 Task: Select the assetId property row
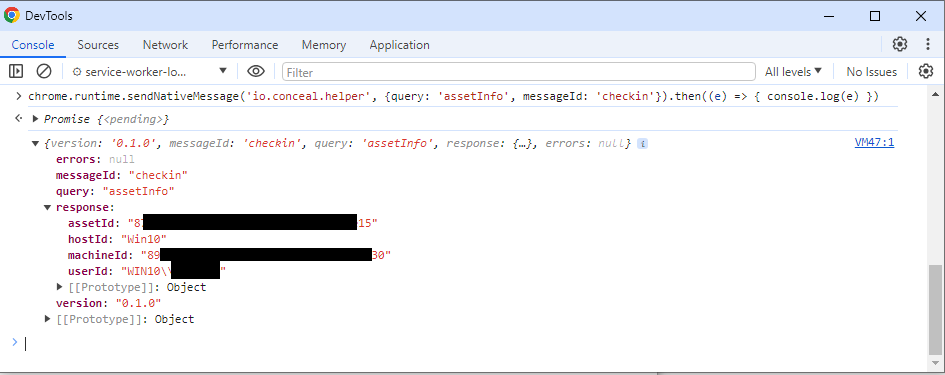(x=222, y=223)
